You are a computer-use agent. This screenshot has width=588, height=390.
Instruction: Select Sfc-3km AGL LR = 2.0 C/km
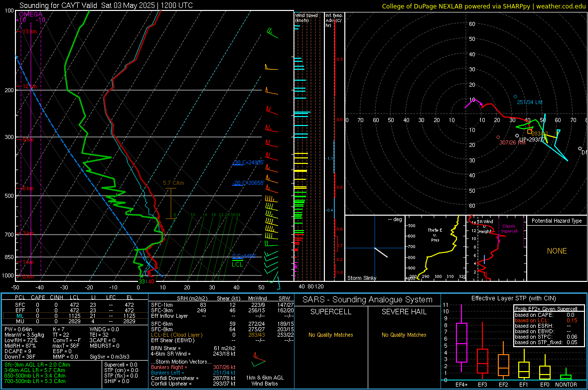pyautogui.click(x=37, y=365)
